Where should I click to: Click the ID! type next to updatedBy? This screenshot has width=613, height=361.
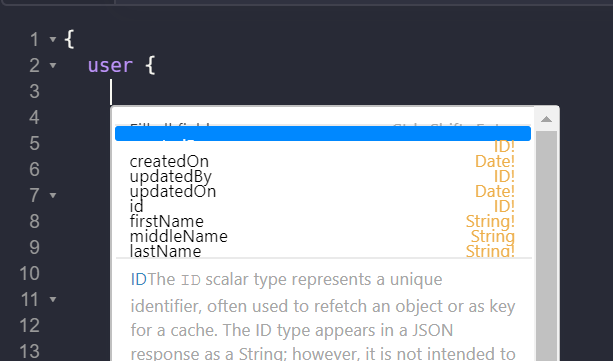504,176
